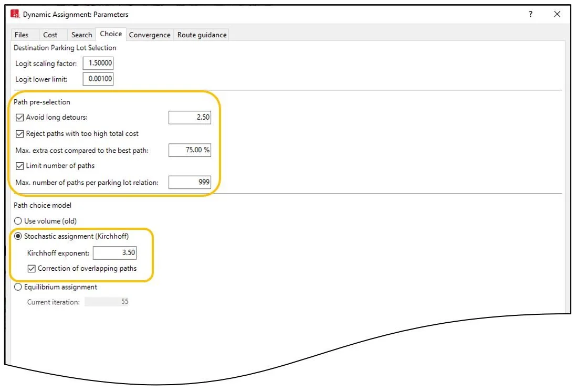Click the dialog title text
This screenshot has height=392, width=575.
coord(76,14)
